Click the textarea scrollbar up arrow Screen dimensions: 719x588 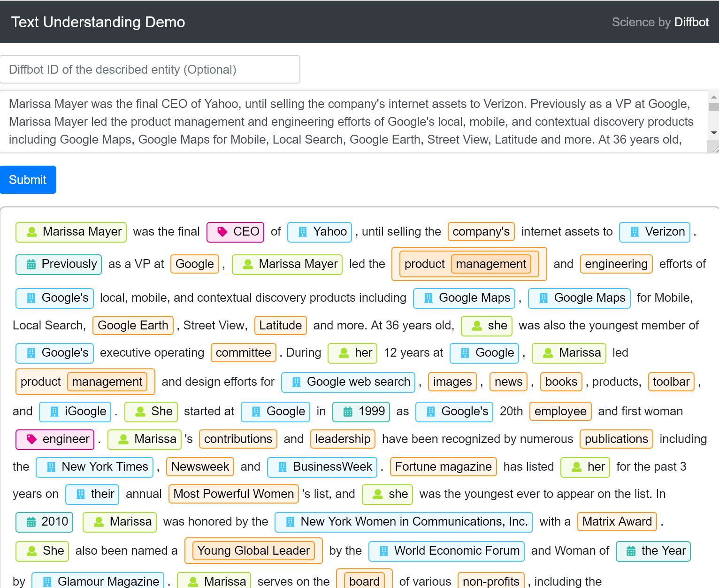click(x=714, y=97)
